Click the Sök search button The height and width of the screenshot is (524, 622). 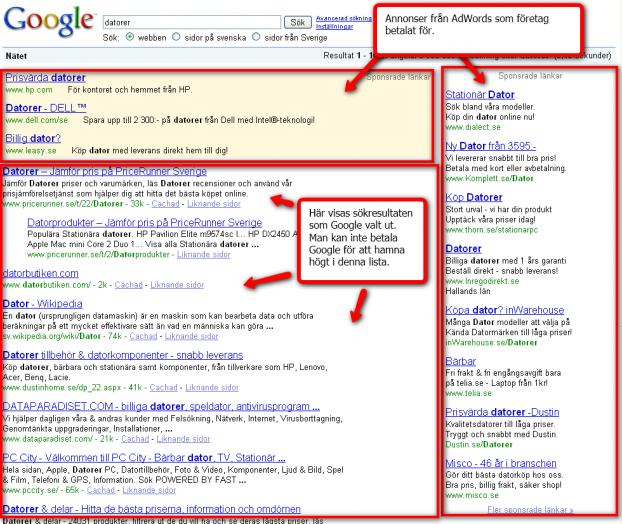[x=298, y=22]
